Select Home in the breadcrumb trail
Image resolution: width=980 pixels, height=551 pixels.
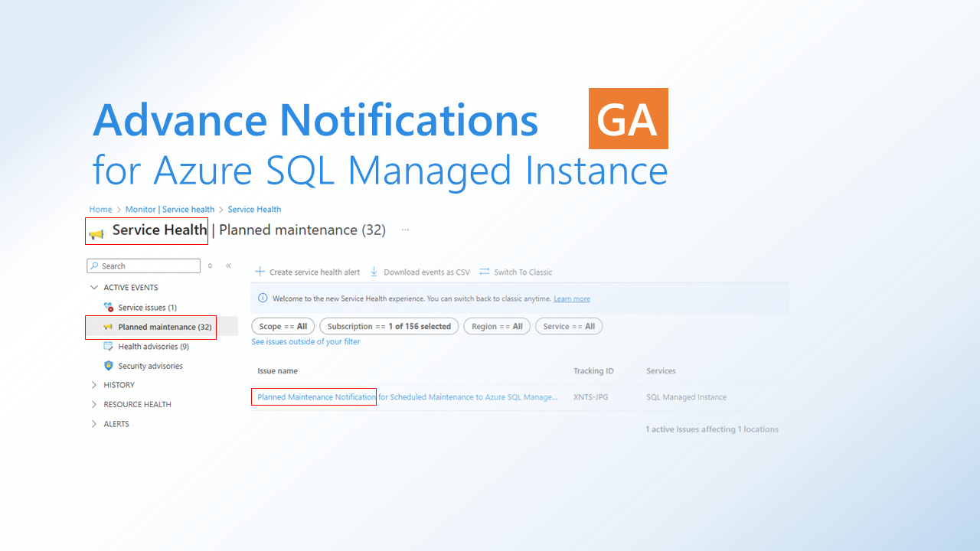(x=100, y=209)
